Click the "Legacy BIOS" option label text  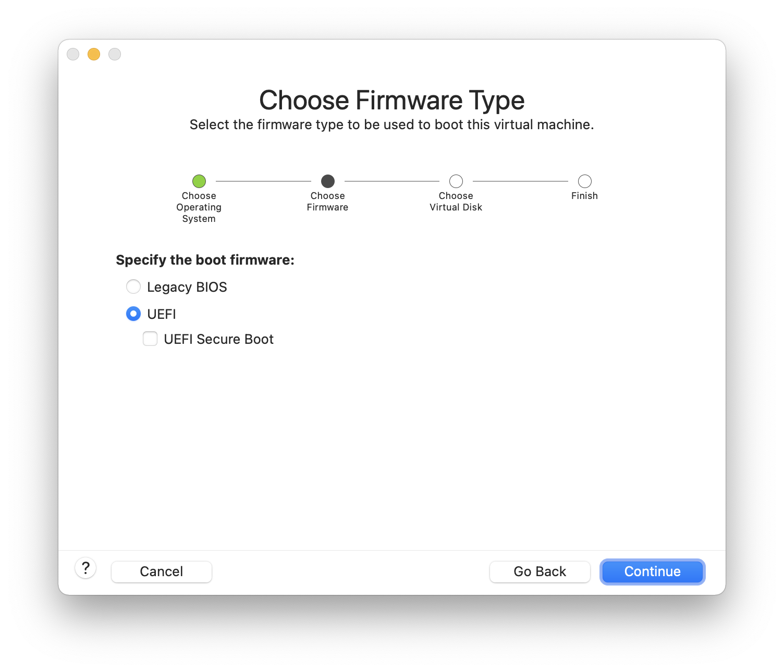pyautogui.click(x=187, y=287)
